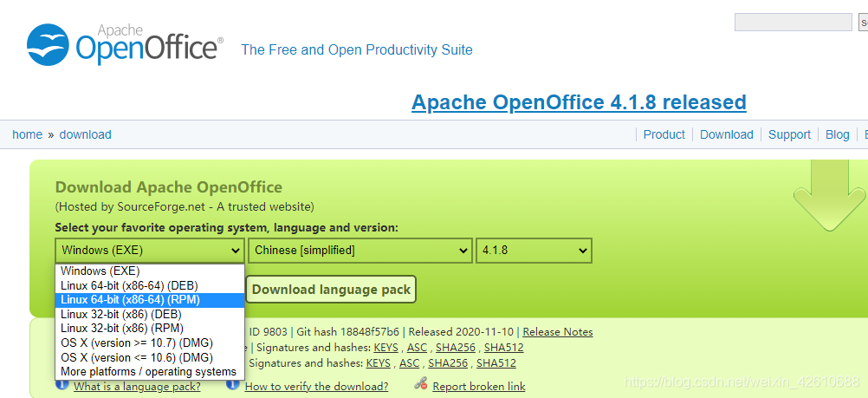Click the 'Download Apache OpenOffice' heading text
The image size is (868, 398).
169,187
